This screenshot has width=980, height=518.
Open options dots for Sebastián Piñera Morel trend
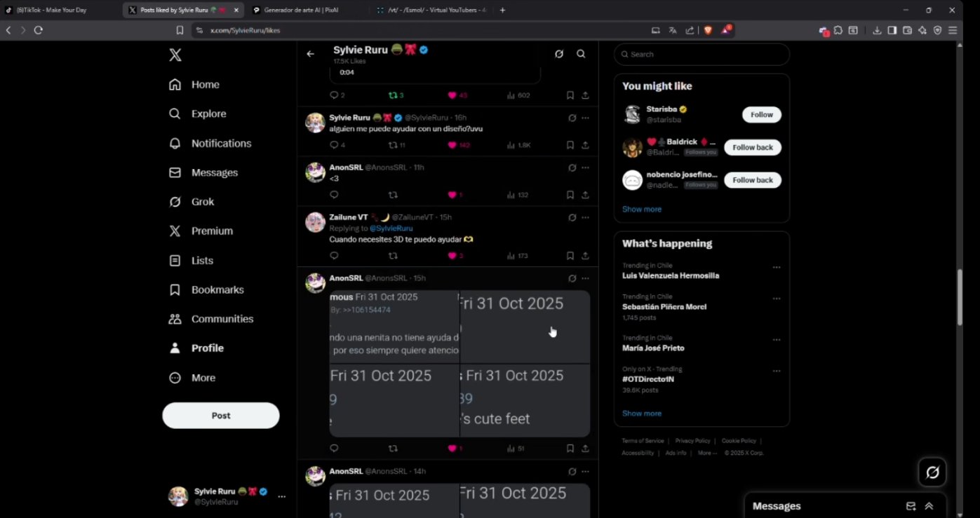click(777, 299)
